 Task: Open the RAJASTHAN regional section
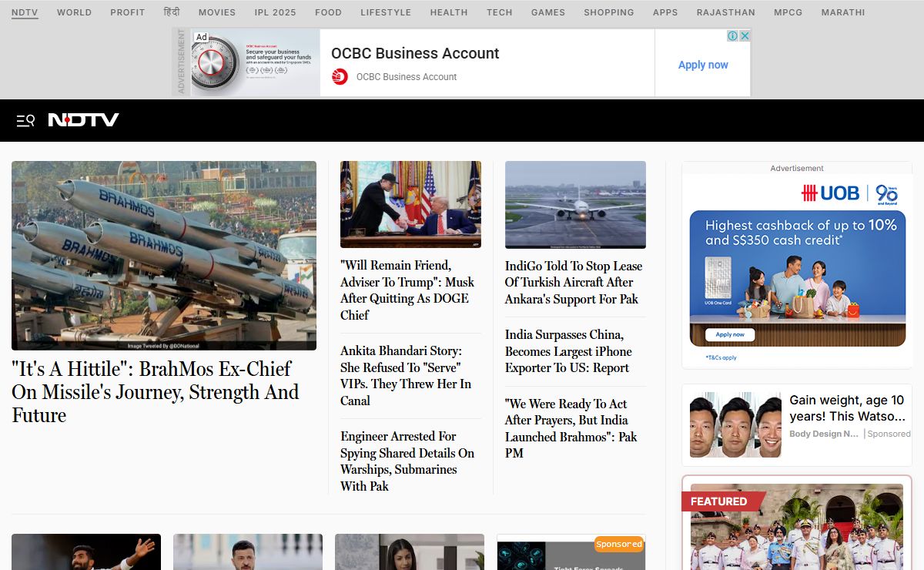726,12
